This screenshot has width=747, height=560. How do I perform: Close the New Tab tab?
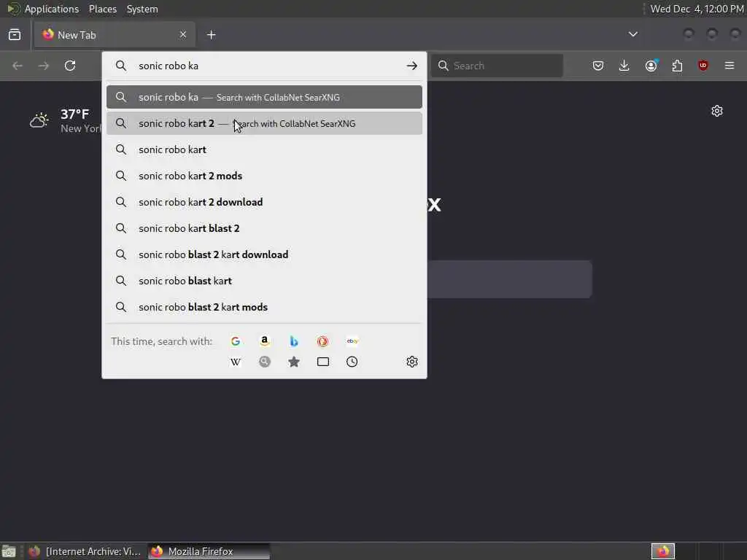point(183,34)
